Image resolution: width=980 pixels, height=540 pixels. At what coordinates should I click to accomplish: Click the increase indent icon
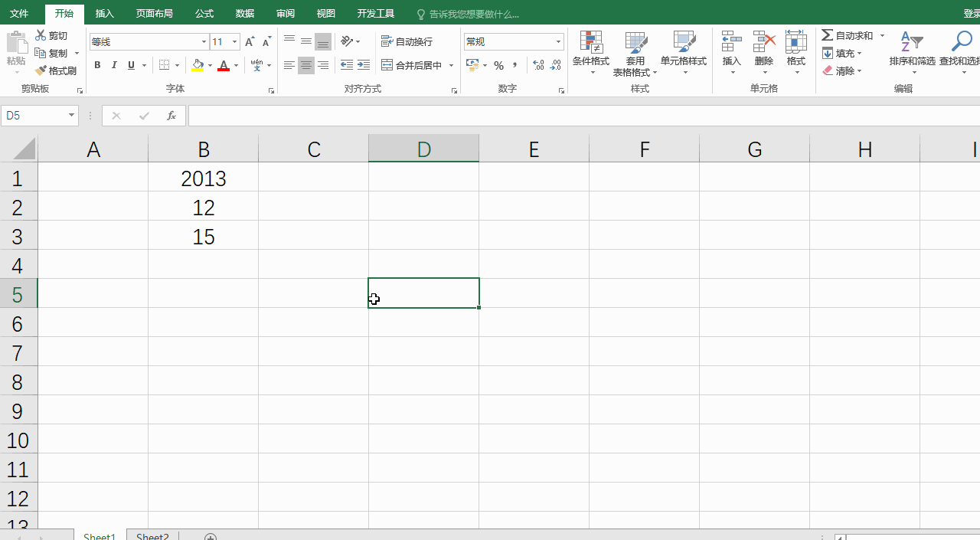click(364, 66)
